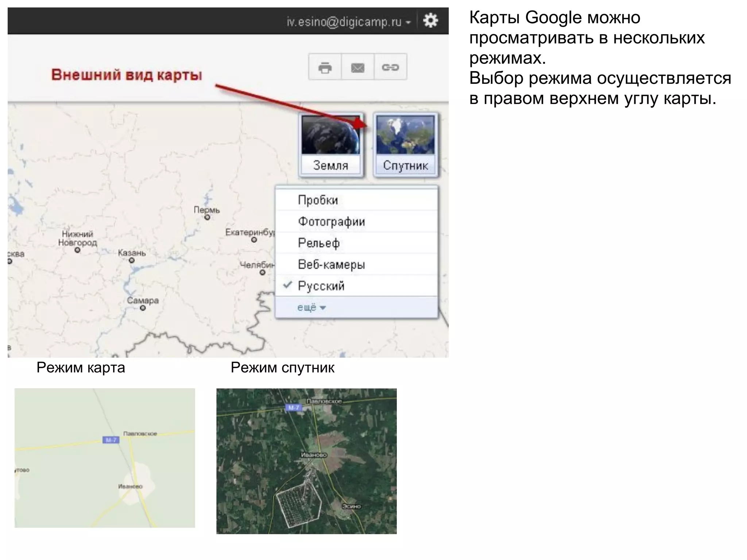Click arrow next to ещё

323,308
